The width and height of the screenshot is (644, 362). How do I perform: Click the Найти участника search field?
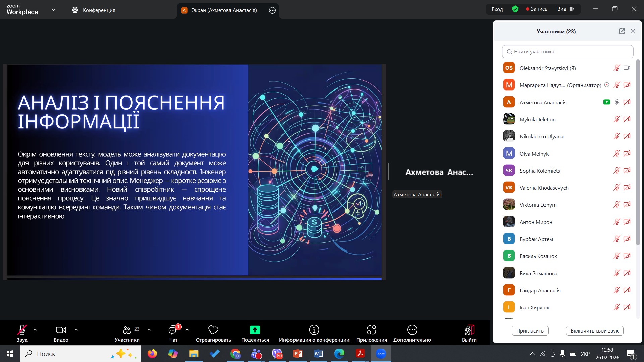click(x=568, y=52)
